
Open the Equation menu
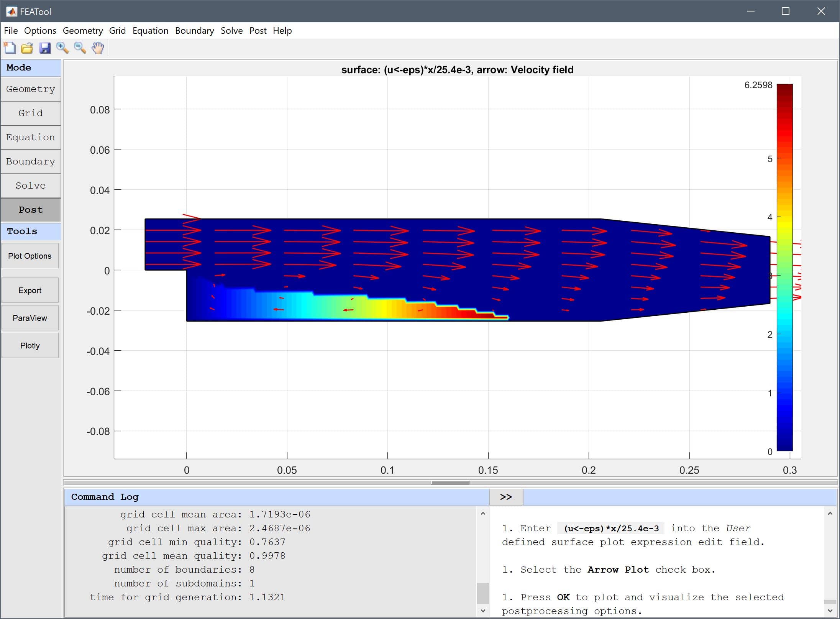coord(150,31)
